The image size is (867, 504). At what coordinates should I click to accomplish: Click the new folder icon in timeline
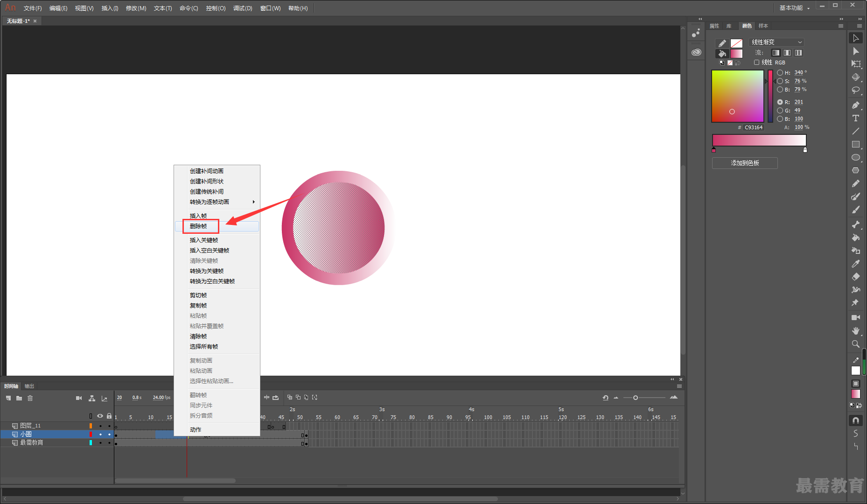(19, 398)
